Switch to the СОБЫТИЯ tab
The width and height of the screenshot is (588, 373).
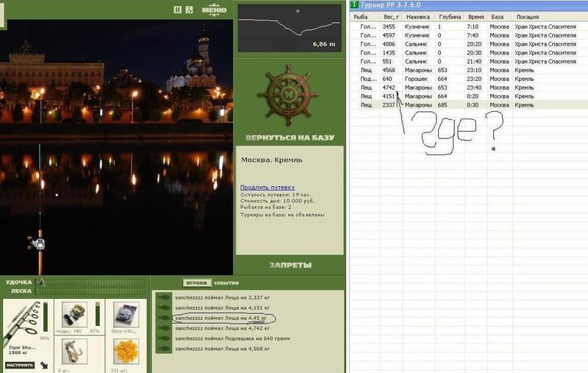click(x=226, y=283)
